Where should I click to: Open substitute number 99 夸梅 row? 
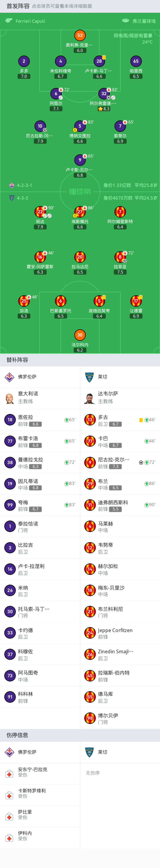click(x=40, y=505)
